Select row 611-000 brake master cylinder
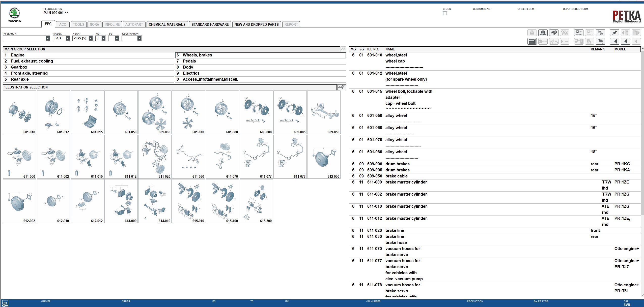The height and width of the screenshot is (307, 644). [x=495, y=185]
